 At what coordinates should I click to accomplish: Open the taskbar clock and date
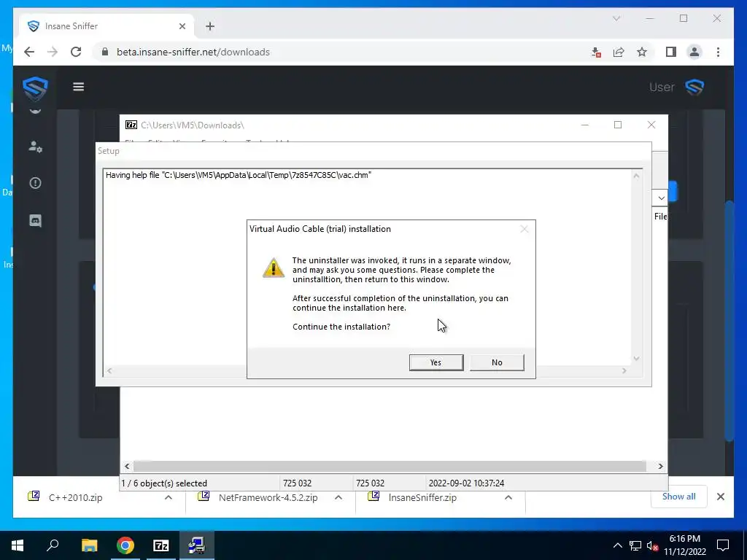click(x=685, y=545)
